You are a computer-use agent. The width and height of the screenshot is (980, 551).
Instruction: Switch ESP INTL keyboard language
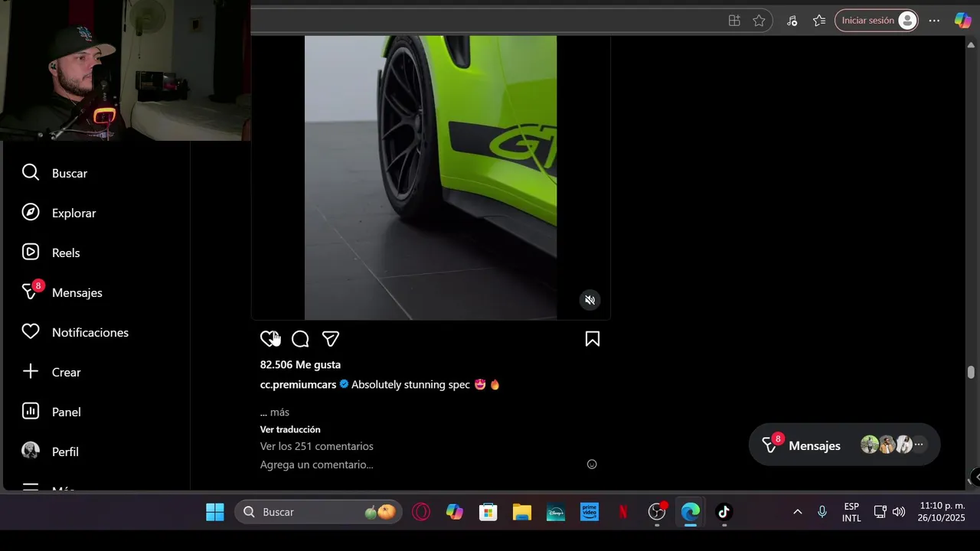pos(851,512)
